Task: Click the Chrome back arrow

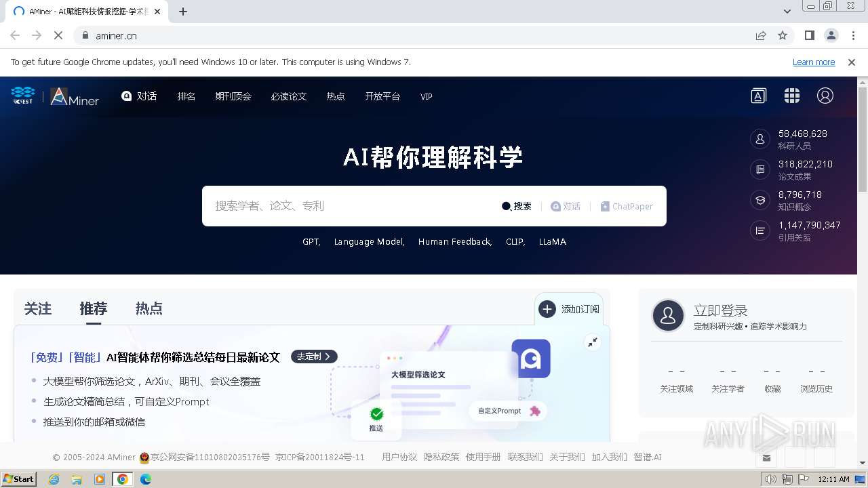Action: tap(15, 35)
